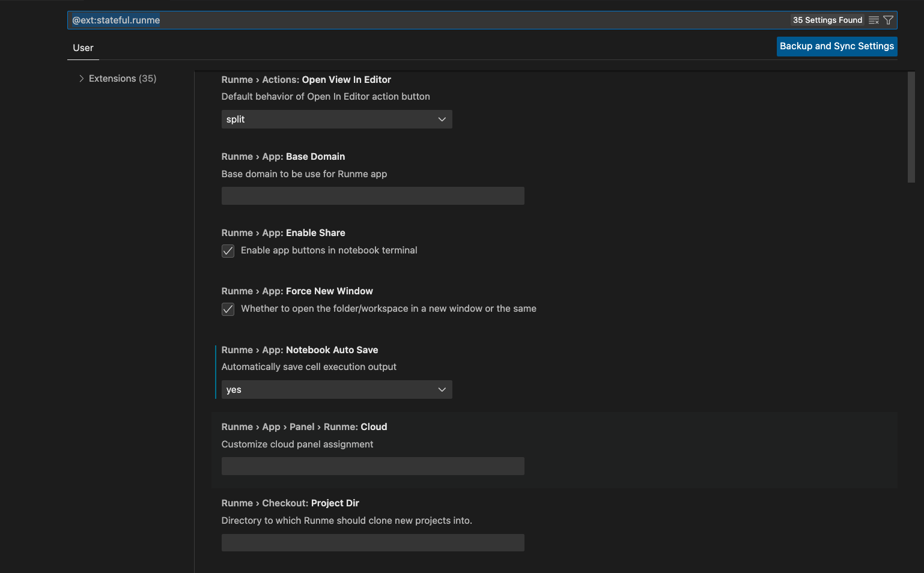Click the Checkout Project Dir input field
This screenshot has width=924, height=573.
pyautogui.click(x=372, y=543)
